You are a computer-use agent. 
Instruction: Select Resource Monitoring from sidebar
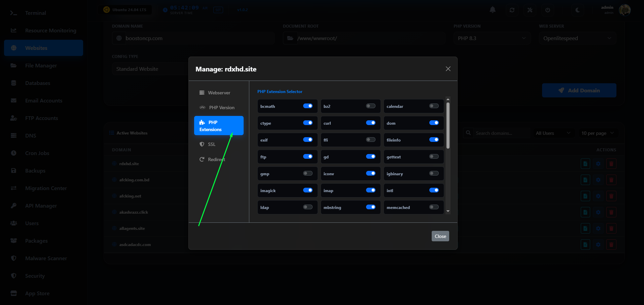click(50, 30)
